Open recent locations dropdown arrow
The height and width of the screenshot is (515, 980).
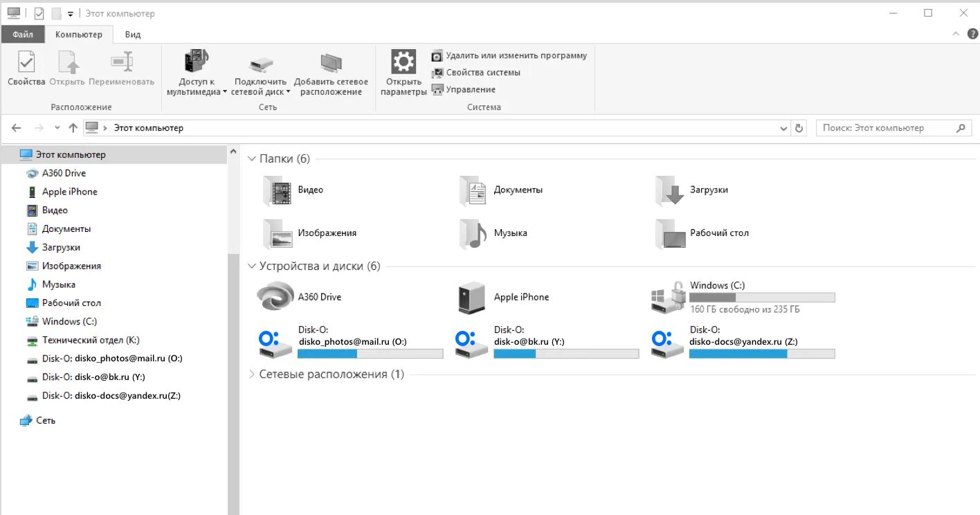click(x=57, y=128)
